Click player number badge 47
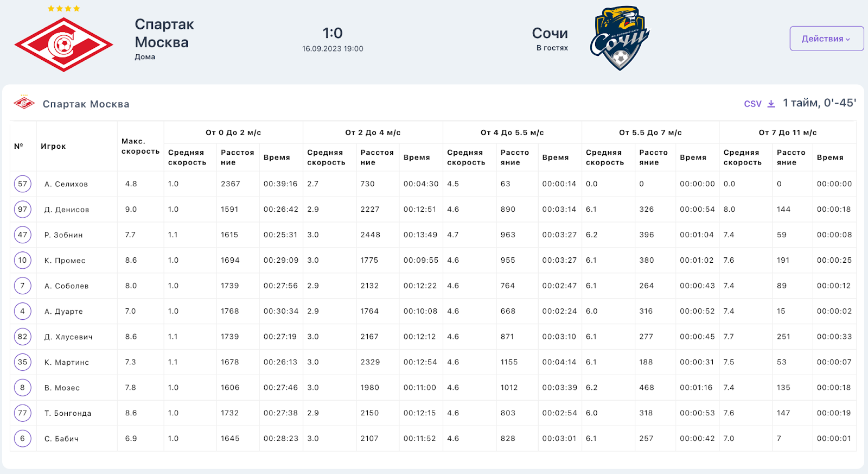Screen dimensions: 868x474 [22, 235]
